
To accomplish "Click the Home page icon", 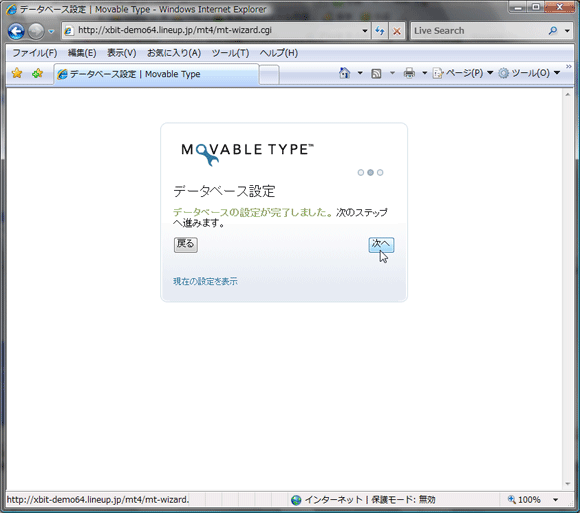I will [344, 73].
